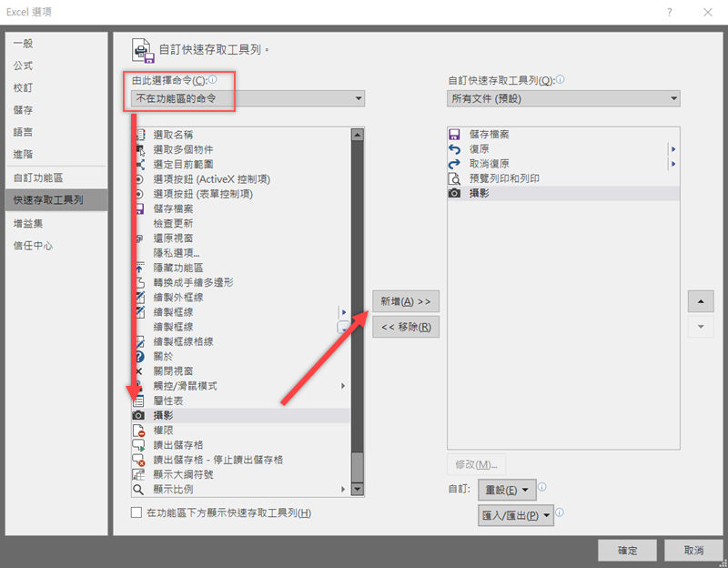This screenshot has width=728, height=568.
Task: Click the << 移除(R) button
Action: [x=406, y=328]
